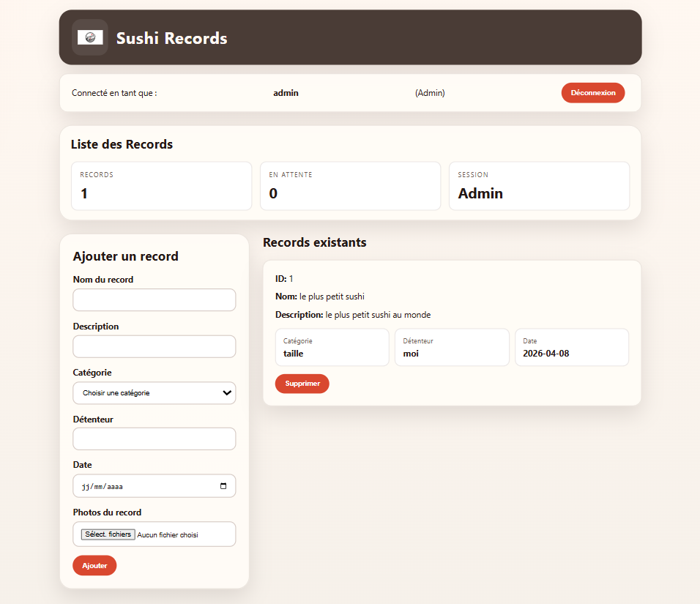The width and height of the screenshot is (700, 604).
Task: Click the Déconnexion button
Action: point(592,93)
